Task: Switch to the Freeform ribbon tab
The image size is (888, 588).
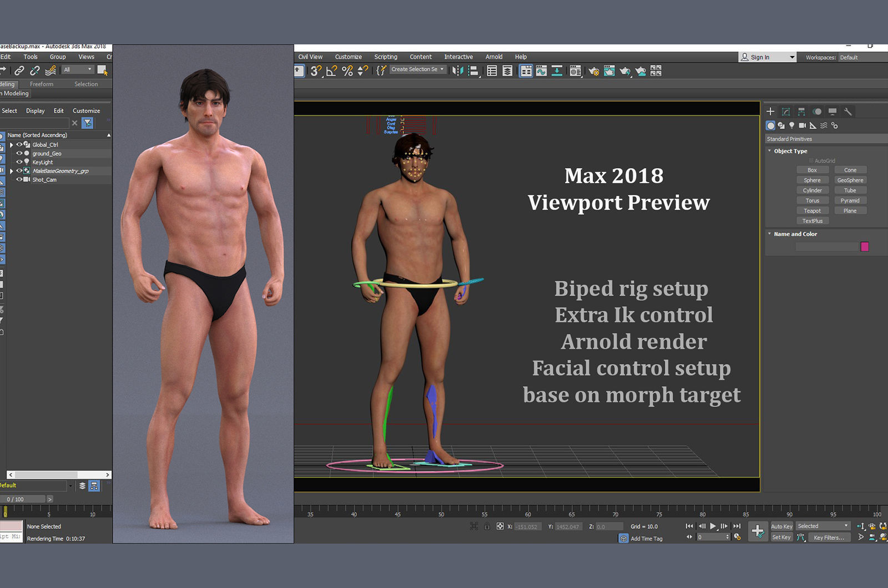Action: tap(42, 84)
